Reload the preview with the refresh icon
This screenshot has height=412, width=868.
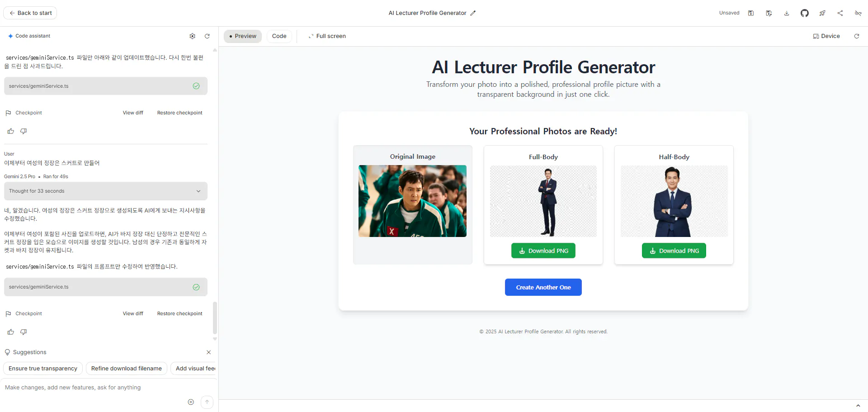(x=856, y=36)
